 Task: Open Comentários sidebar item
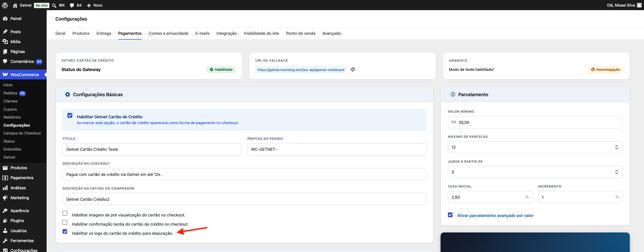(23, 61)
